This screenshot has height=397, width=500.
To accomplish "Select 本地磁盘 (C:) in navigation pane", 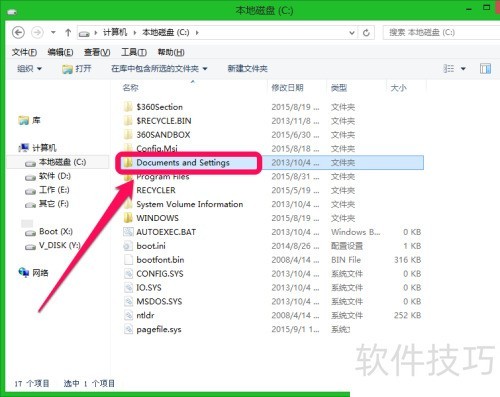I will point(62,162).
